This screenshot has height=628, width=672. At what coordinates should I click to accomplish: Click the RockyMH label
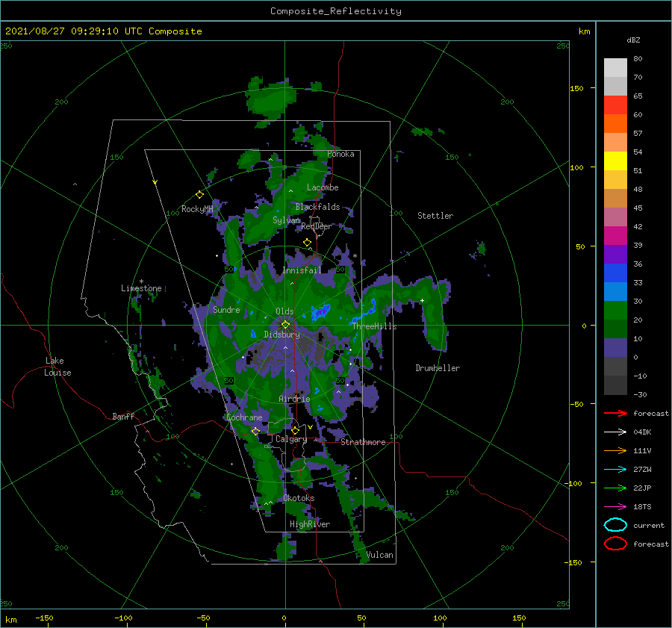click(x=197, y=209)
